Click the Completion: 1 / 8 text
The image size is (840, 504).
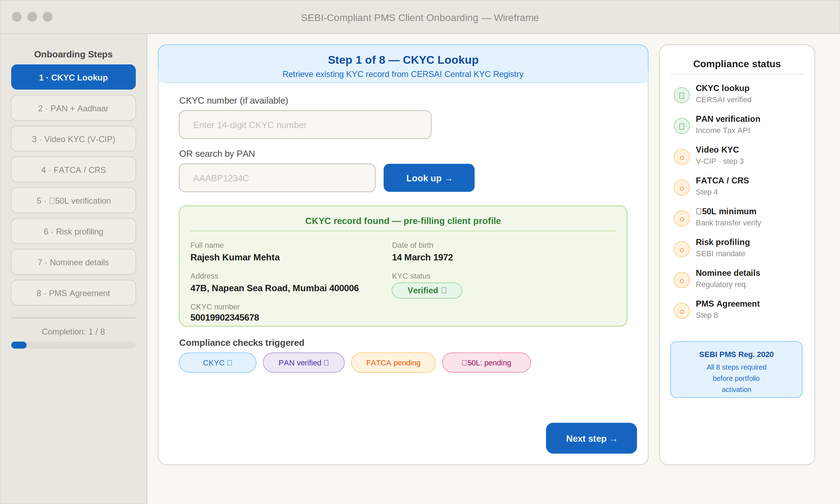[x=73, y=332]
